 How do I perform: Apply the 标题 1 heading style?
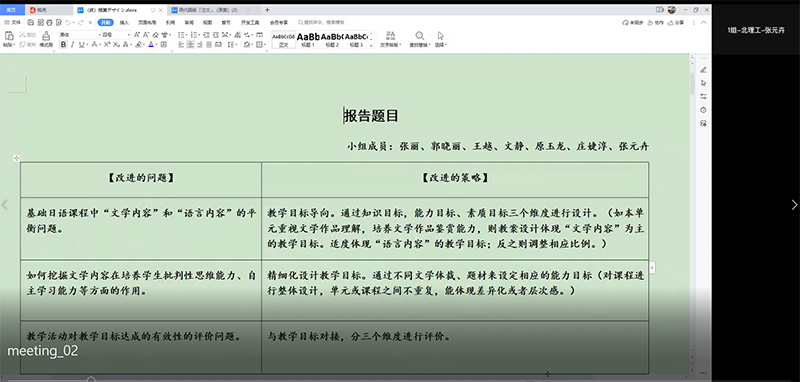308,39
